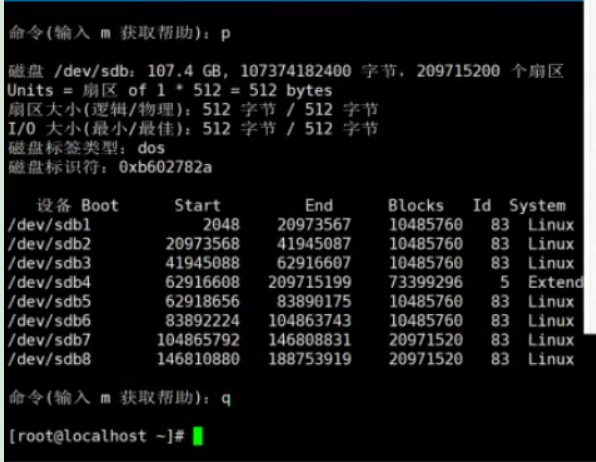
Task: Click the /dev/sdb5 device name
Action: (49, 302)
